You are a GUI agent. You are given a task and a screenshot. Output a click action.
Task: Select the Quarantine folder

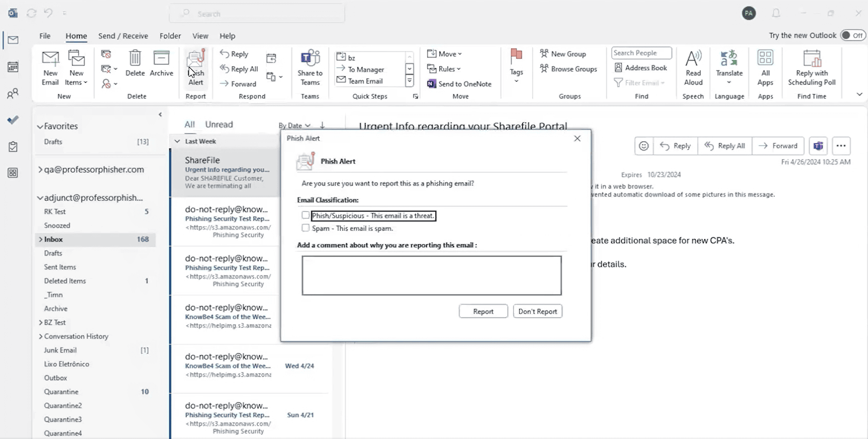96,392
